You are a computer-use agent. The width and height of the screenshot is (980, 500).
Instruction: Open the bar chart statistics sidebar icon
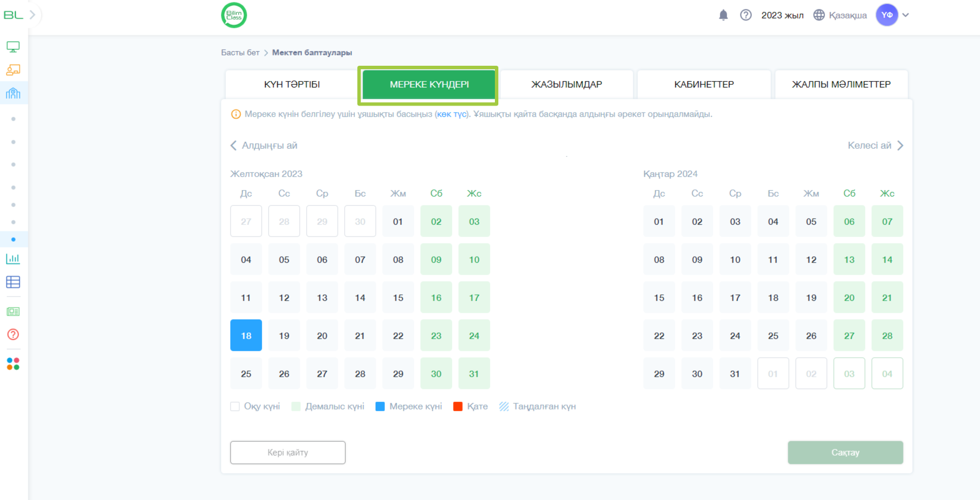pos(13,259)
